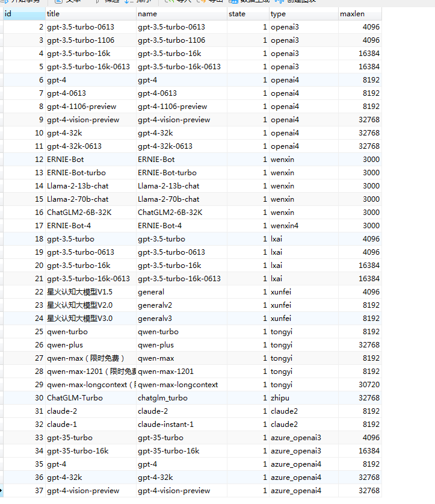This screenshot has height=504, width=435.
Task: Click type wenxin4 in row 17
Action: [304, 226]
